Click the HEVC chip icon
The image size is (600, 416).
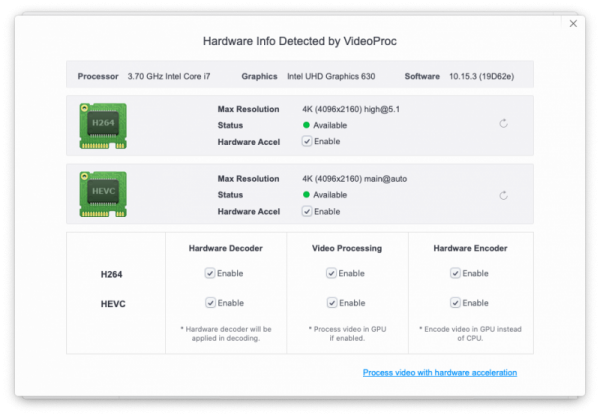(103, 194)
